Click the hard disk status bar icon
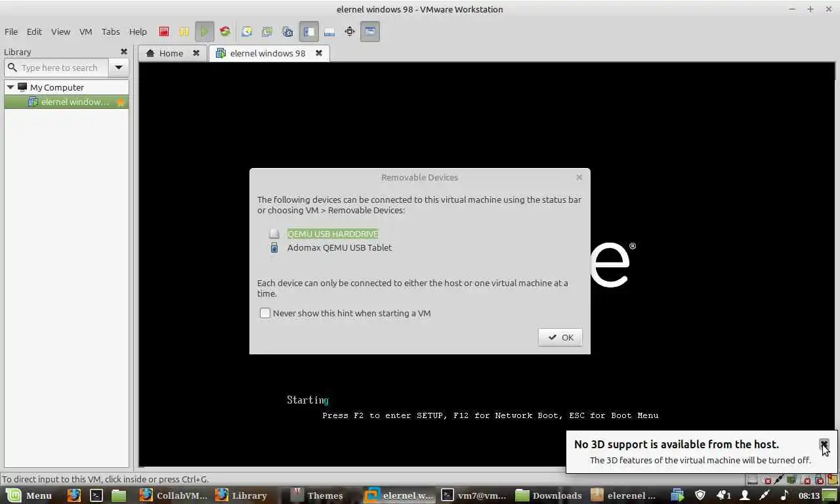This screenshot has height=504, width=840. [x=753, y=480]
